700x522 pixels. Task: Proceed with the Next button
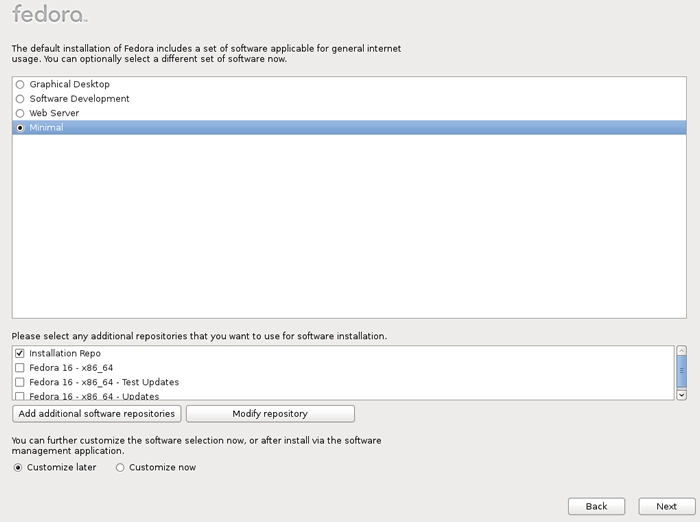coord(667,506)
